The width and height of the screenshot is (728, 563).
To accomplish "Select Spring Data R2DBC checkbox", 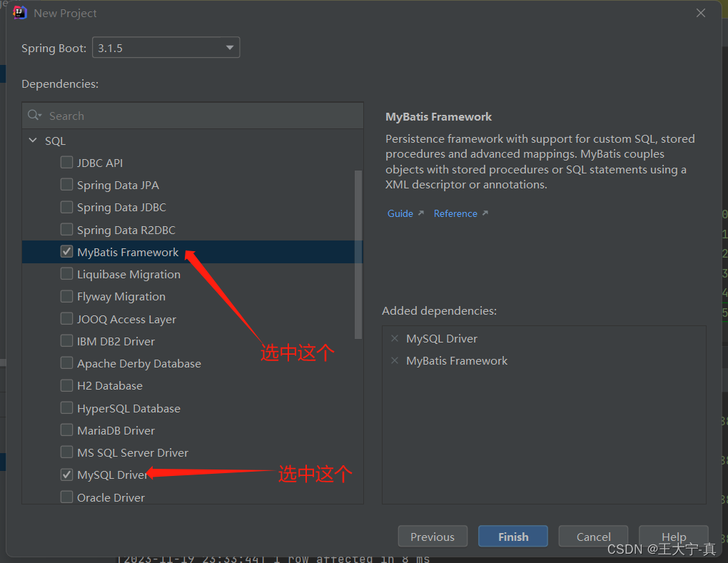I will [x=66, y=229].
